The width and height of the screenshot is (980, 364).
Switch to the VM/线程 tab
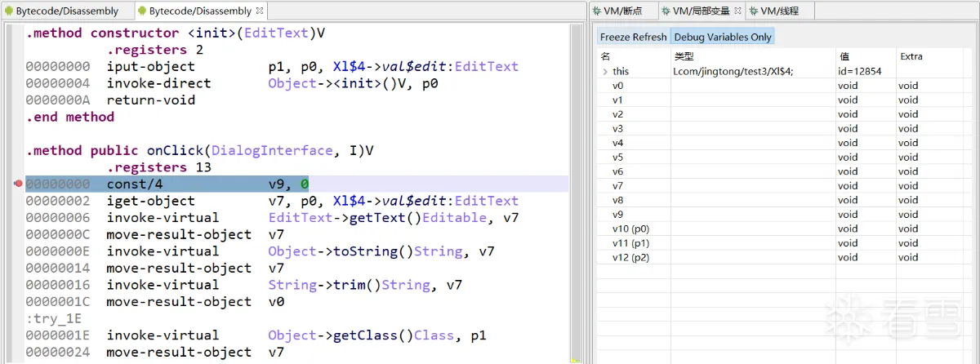pos(773,11)
